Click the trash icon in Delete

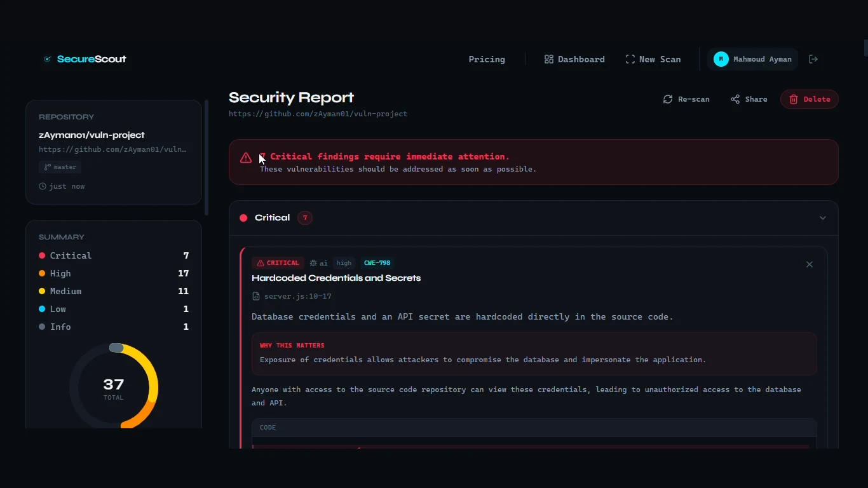click(794, 99)
